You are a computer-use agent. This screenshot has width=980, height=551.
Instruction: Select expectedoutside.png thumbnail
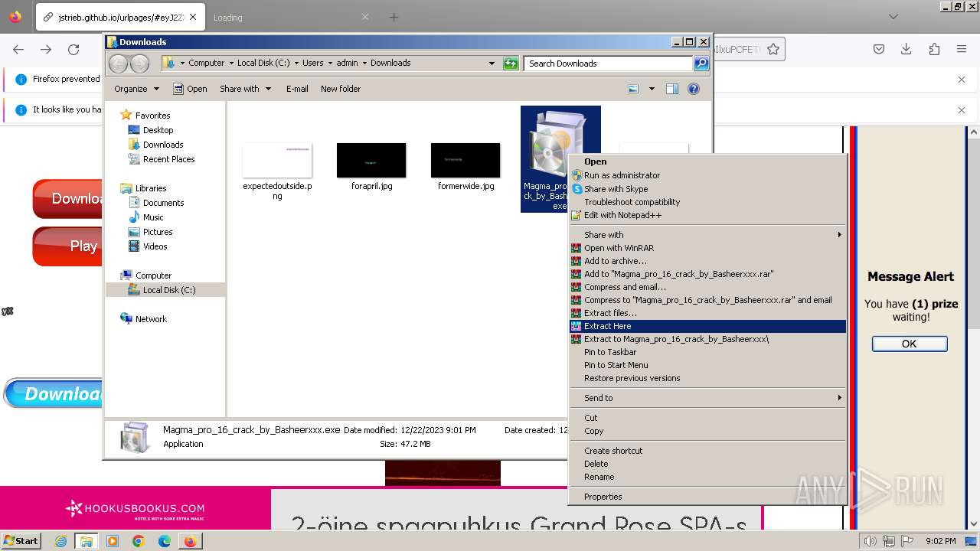tap(277, 160)
